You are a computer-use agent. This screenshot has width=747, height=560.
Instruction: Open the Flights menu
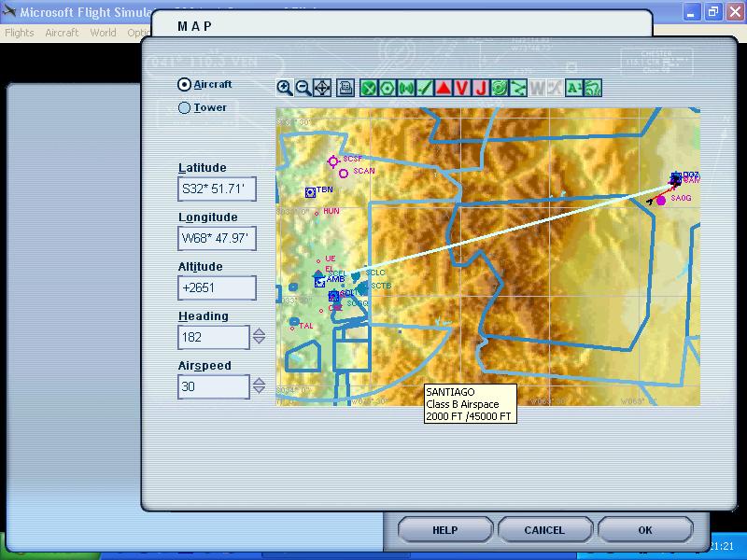pyautogui.click(x=20, y=33)
